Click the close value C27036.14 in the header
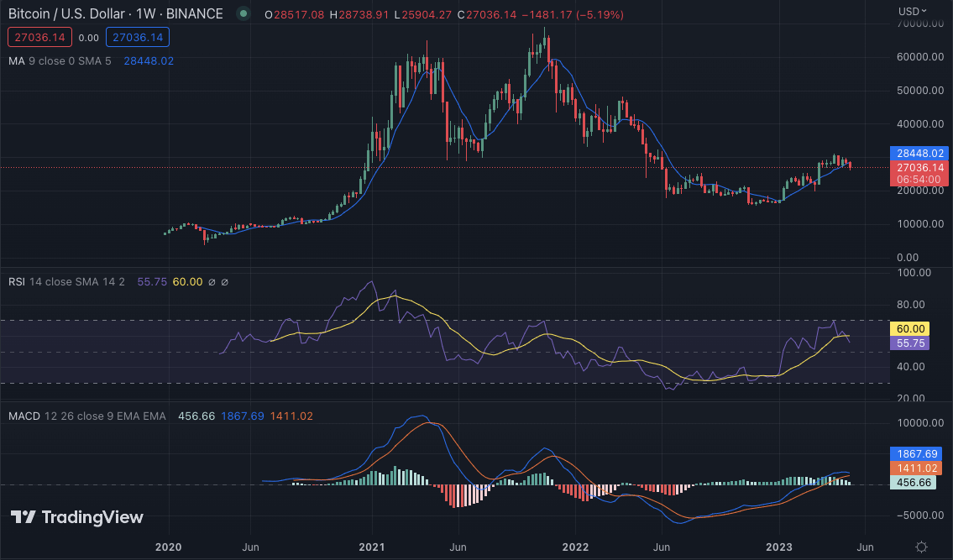The height and width of the screenshot is (560, 953). (487, 14)
